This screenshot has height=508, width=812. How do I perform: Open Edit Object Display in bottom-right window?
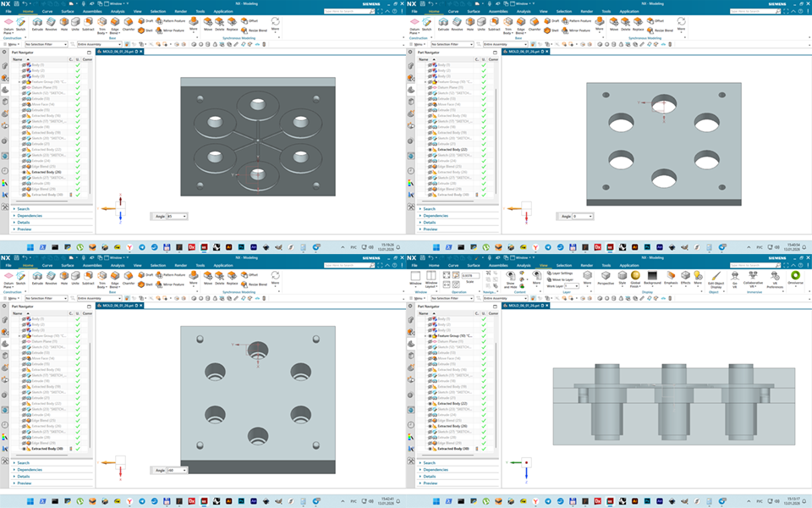pos(716,279)
